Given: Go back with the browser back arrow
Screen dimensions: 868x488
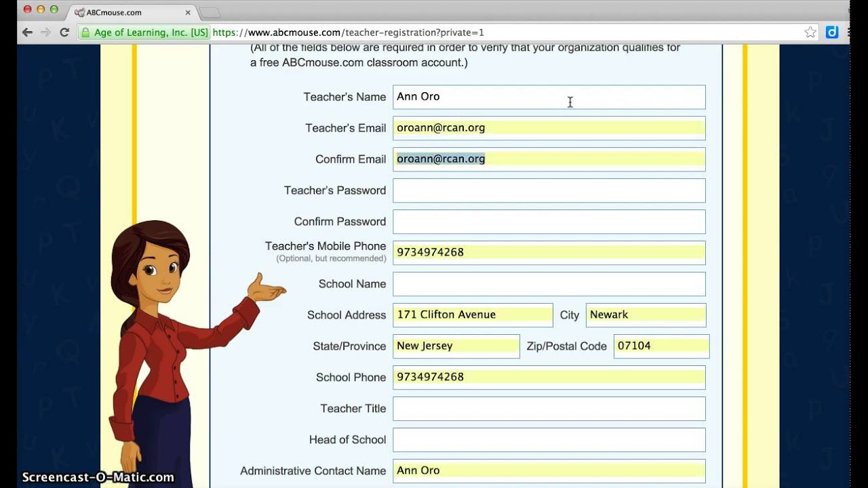Looking at the screenshot, I should (x=27, y=32).
